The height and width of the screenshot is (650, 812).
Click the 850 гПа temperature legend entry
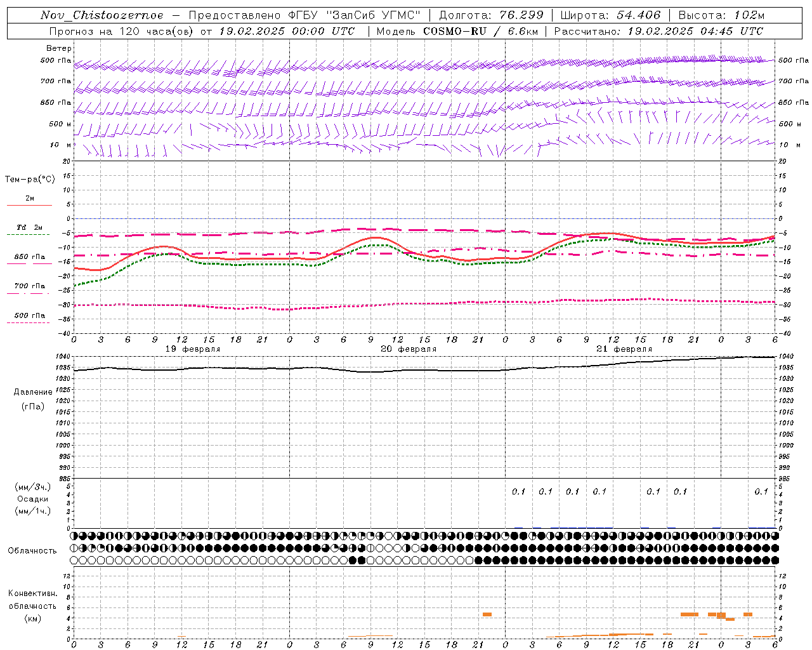(x=30, y=257)
